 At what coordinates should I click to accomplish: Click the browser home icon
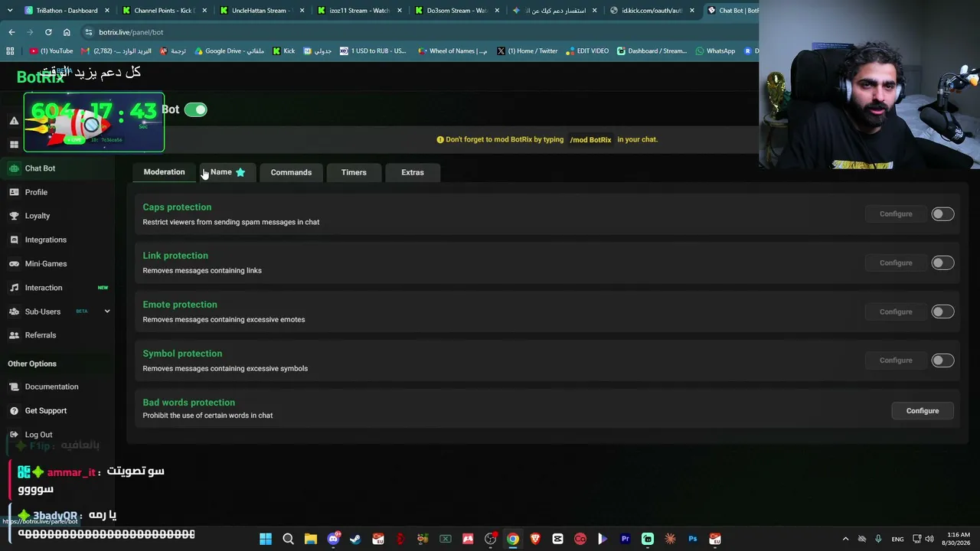67,32
